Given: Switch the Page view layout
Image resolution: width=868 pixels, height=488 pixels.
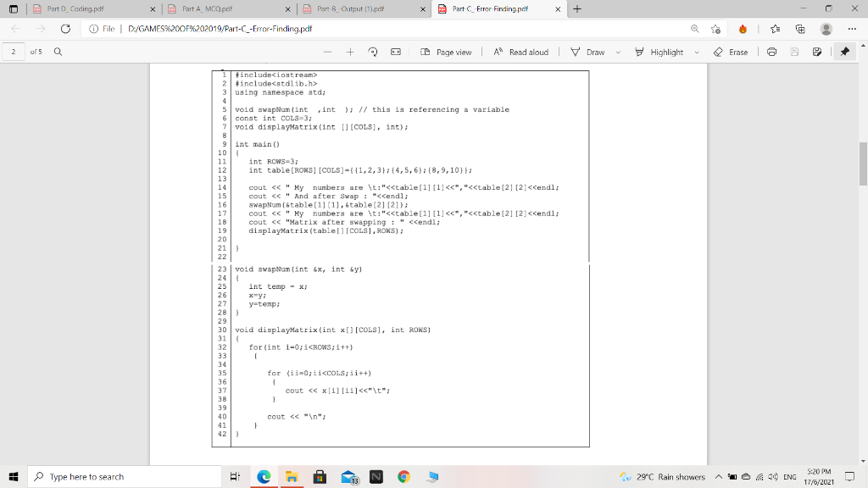Looking at the screenshot, I should pyautogui.click(x=449, y=52).
